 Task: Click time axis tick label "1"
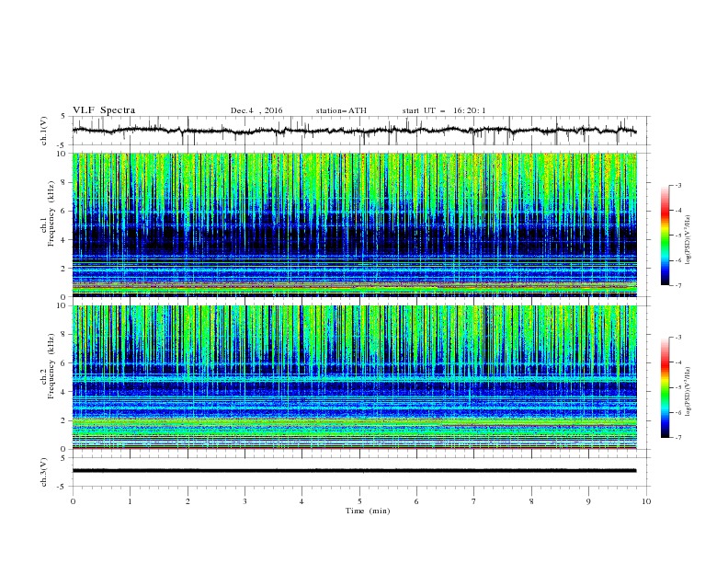pos(130,501)
